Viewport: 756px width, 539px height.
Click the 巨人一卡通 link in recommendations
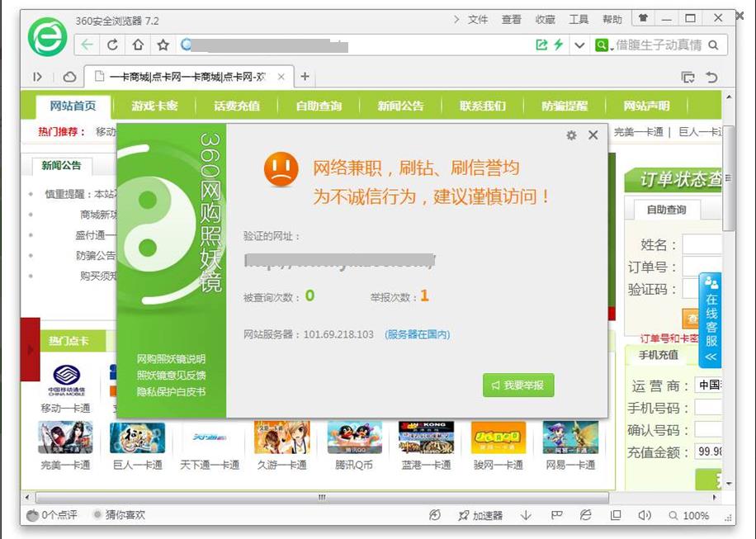(x=700, y=132)
